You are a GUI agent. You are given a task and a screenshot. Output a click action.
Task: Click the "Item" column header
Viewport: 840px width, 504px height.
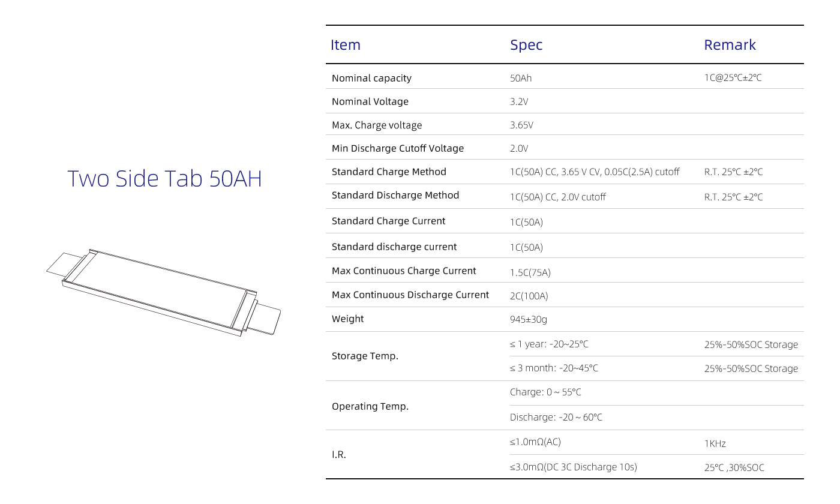346,45
